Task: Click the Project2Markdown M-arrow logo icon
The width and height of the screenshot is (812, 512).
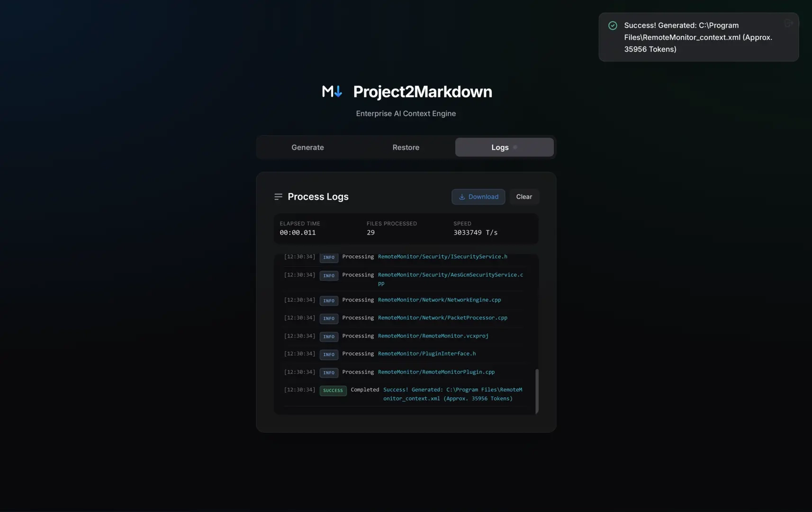Action: [x=332, y=91]
